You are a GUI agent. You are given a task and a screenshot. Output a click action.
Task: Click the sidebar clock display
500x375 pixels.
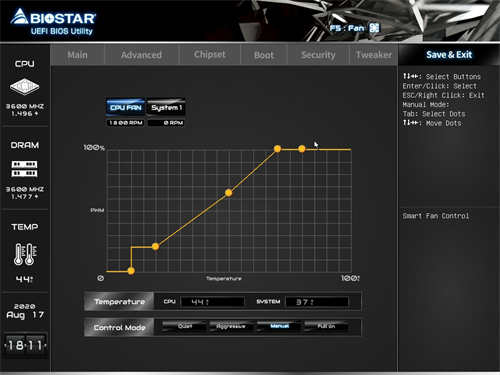[x=25, y=344]
